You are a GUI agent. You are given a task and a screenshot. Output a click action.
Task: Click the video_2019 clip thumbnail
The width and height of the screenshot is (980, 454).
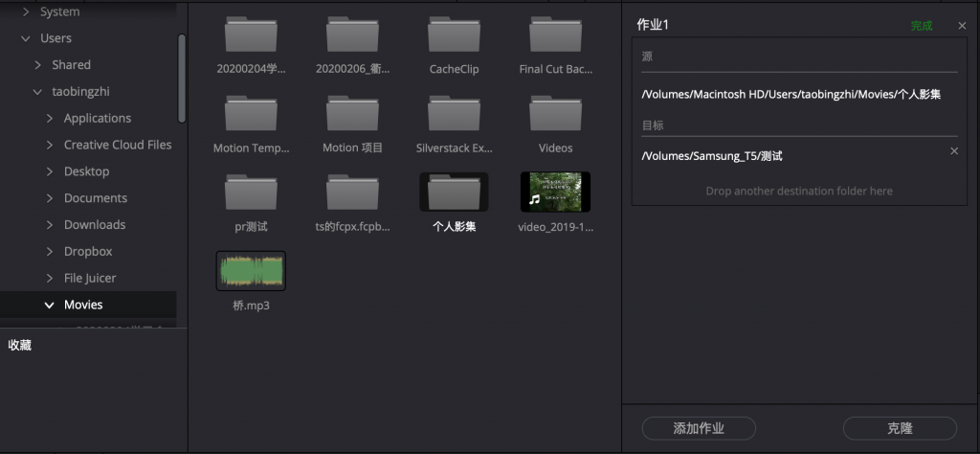(555, 193)
